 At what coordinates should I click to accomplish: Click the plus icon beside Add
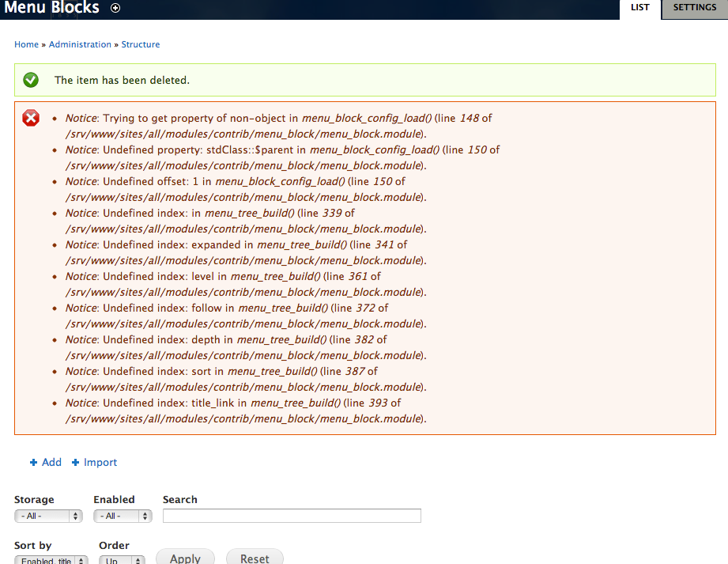tap(32, 462)
